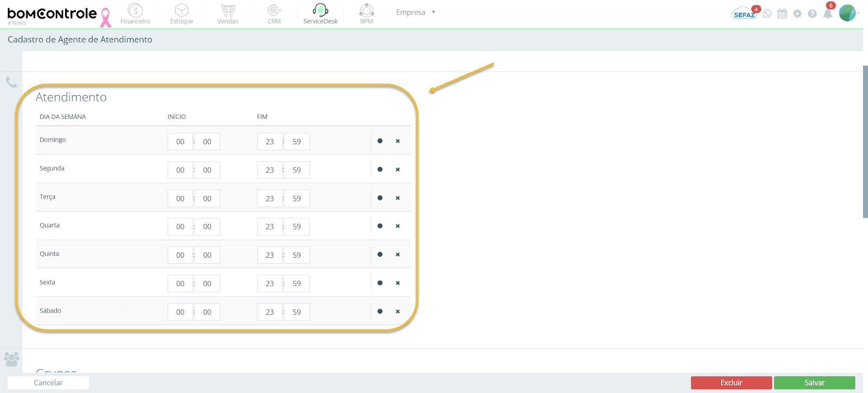Click the Sábado day label
868x393 pixels.
[x=50, y=310]
